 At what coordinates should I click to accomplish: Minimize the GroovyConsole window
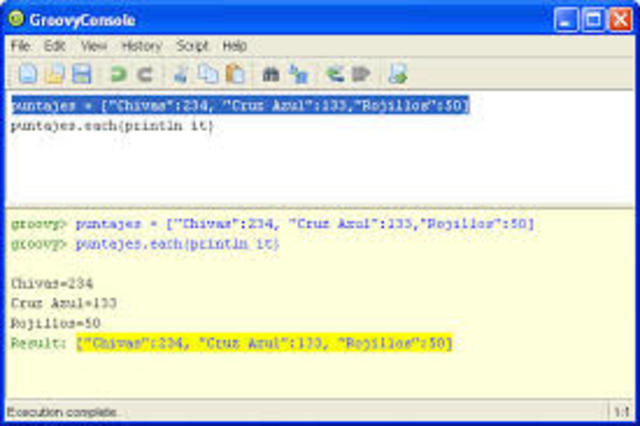pos(566,20)
